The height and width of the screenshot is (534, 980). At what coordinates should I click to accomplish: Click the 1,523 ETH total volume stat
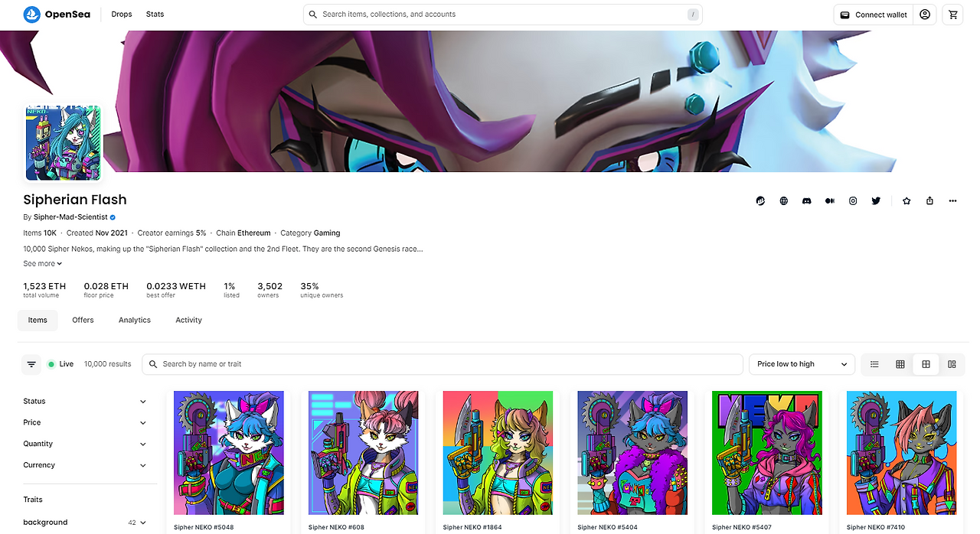tap(44, 289)
